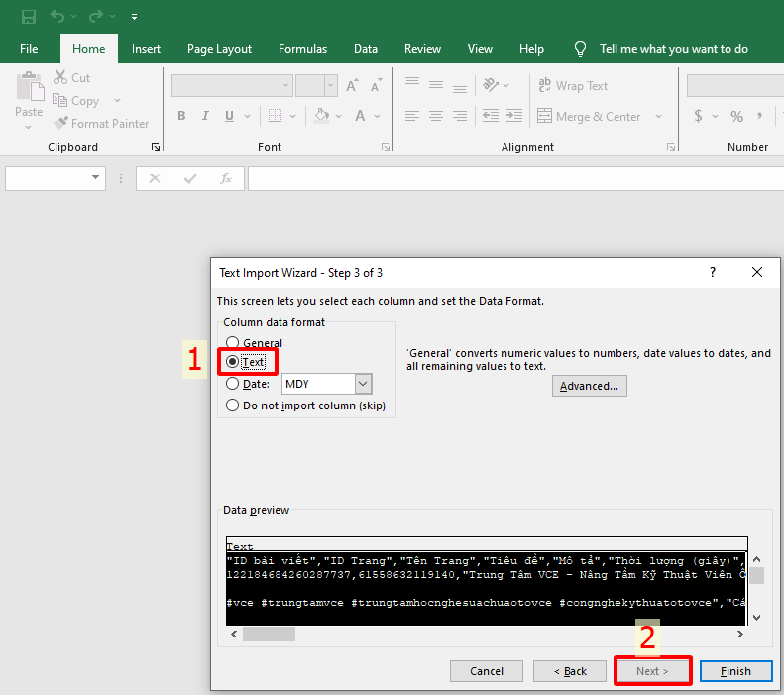This screenshot has height=695, width=784.
Task: Select the General column format radio
Action: tap(232, 342)
